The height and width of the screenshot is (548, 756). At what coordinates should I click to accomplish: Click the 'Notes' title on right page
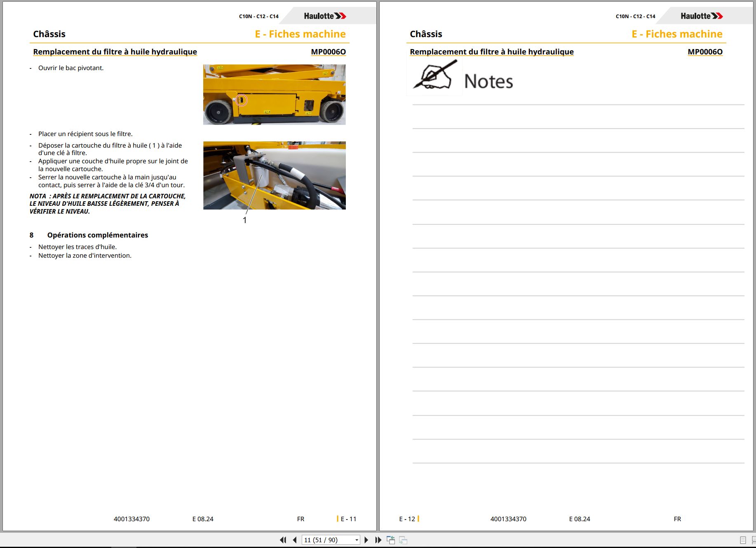(x=488, y=81)
